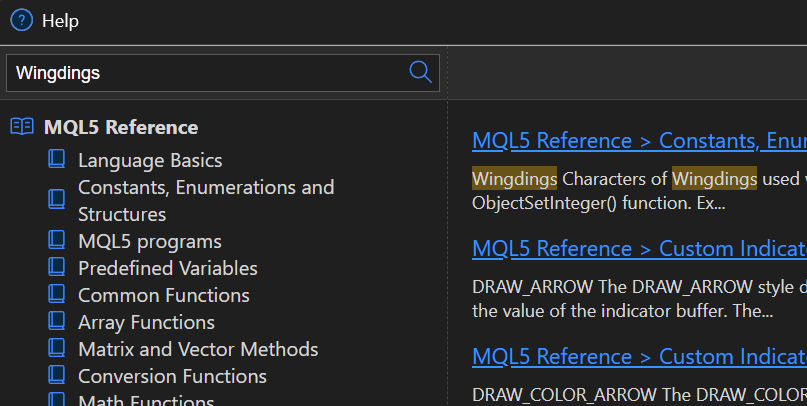
Task: Click the Help question mark icon
Action: point(21,20)
